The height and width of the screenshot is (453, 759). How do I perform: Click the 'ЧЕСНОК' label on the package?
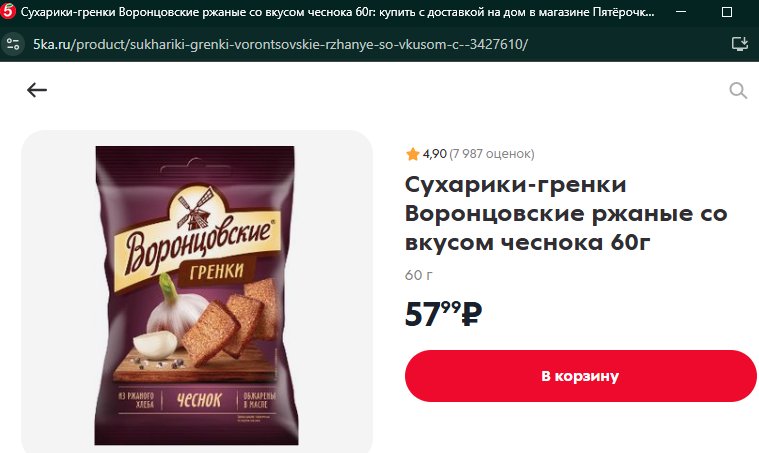coord(199,400)
